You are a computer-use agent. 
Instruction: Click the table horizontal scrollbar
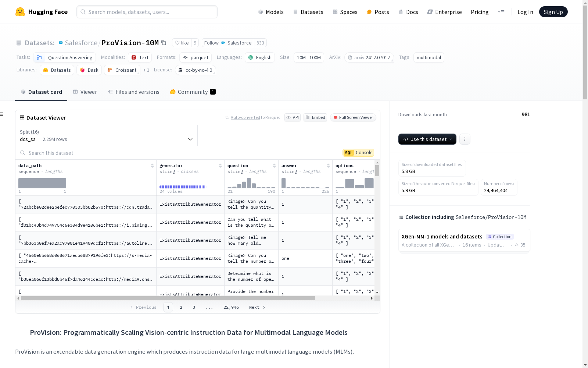168,298
